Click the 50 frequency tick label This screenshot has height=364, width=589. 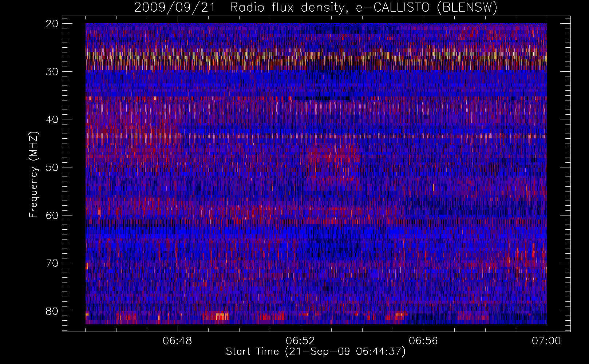(x=52, y=167)
